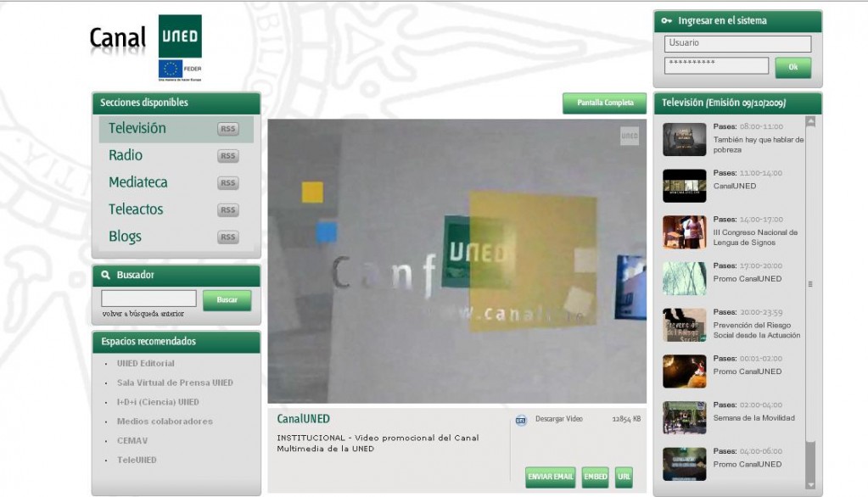868x497 pixels.
Task: Click the password input field
Action: coord(716,65)
